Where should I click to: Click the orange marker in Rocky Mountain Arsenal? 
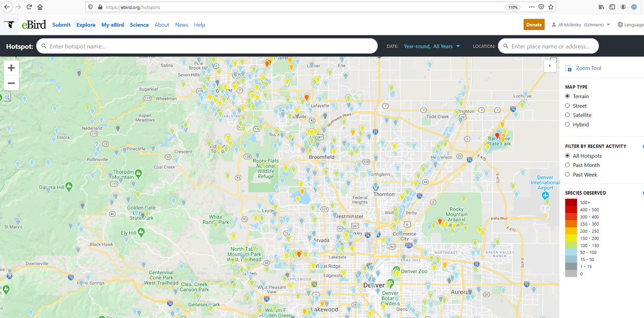click(x=440, y=221)
